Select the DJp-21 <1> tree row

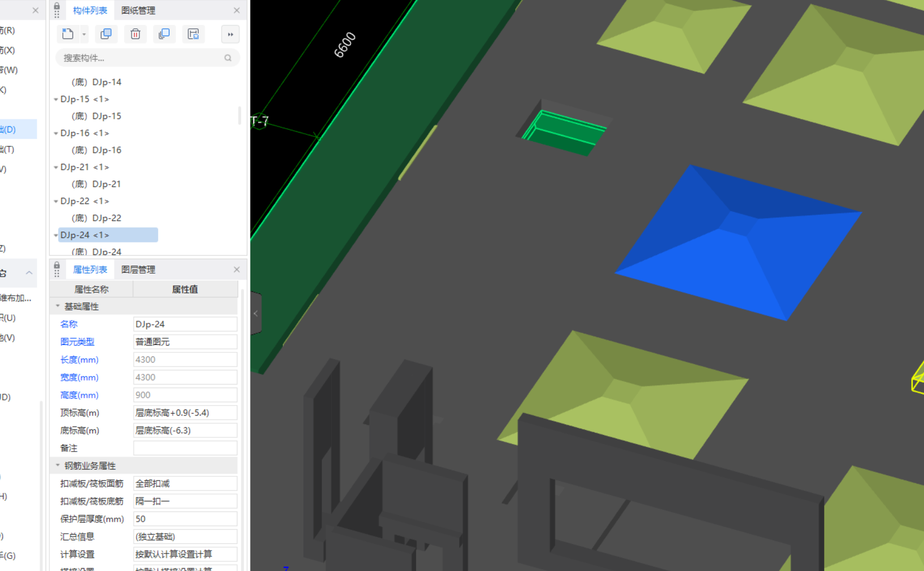tap(84, 167)
